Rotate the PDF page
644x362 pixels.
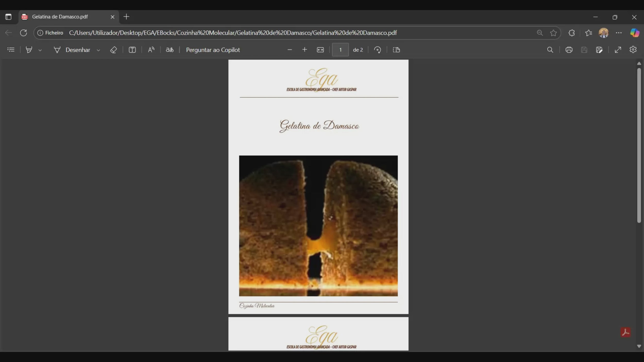click(377, 50)
